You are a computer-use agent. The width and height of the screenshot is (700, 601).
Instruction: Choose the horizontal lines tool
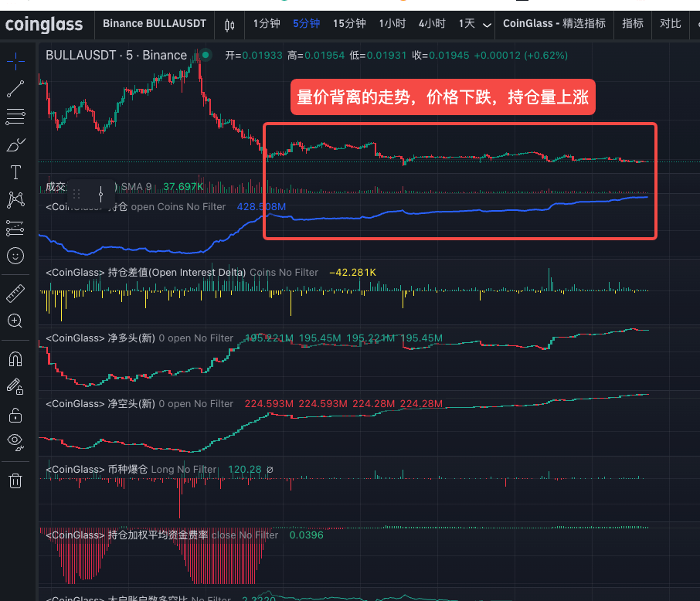pos(15,117)
